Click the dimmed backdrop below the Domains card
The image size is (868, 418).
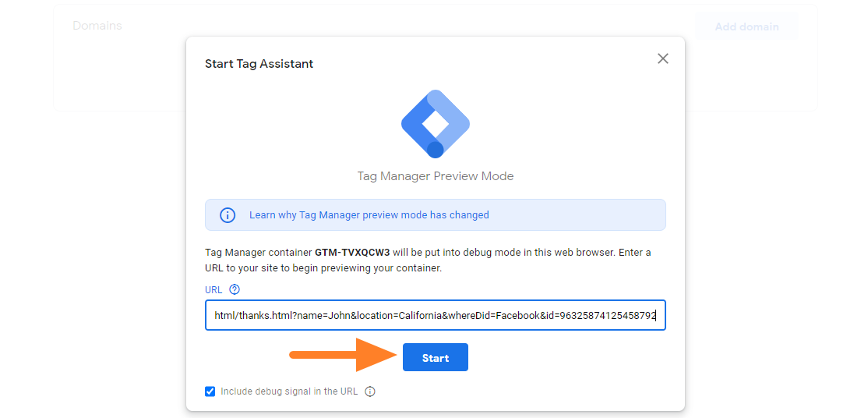pyautogui.click(x=117, y=257)
